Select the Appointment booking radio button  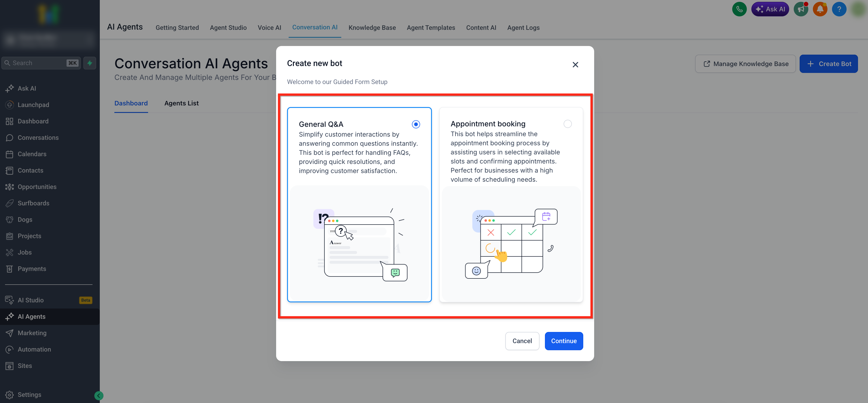click(568, 124)
